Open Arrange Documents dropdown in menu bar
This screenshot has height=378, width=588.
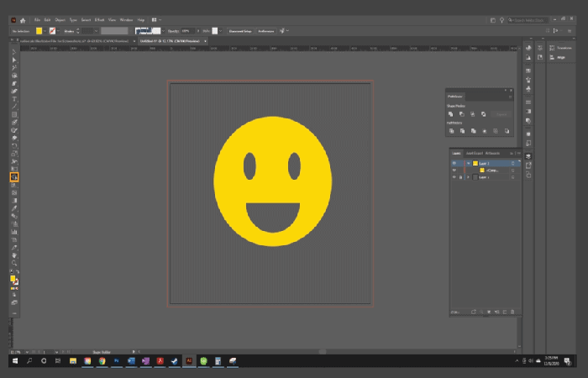click(x=156, y=20)
